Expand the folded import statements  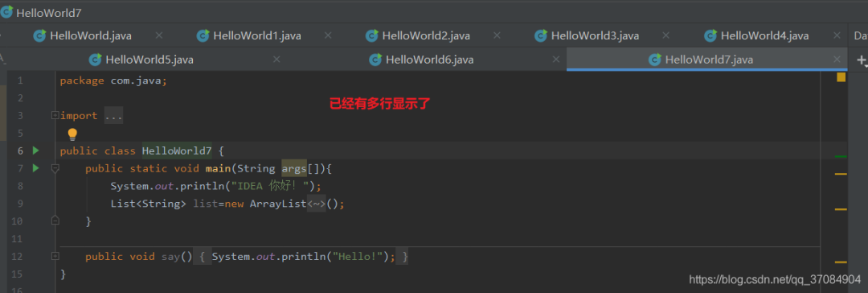tap(55, 115)
